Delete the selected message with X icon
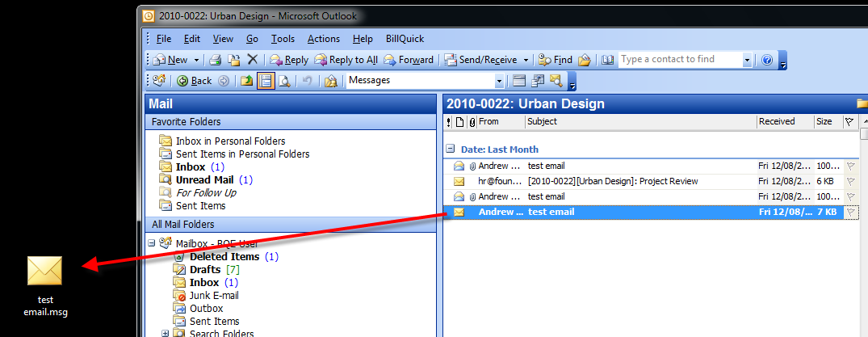Viewport: 868px width, 337px height. click(x=253, y=60)
